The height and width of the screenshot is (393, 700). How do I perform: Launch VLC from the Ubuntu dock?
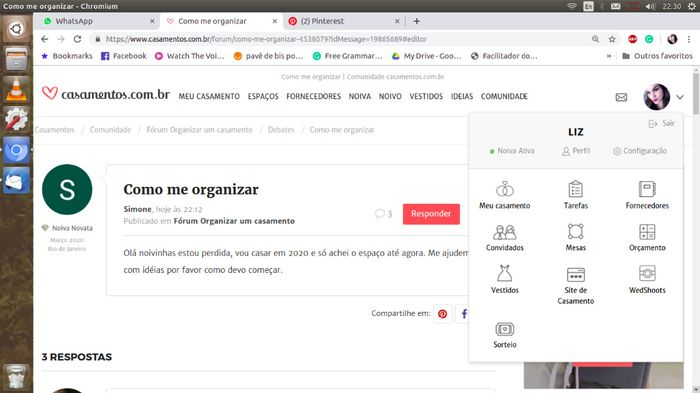(16, 89)
